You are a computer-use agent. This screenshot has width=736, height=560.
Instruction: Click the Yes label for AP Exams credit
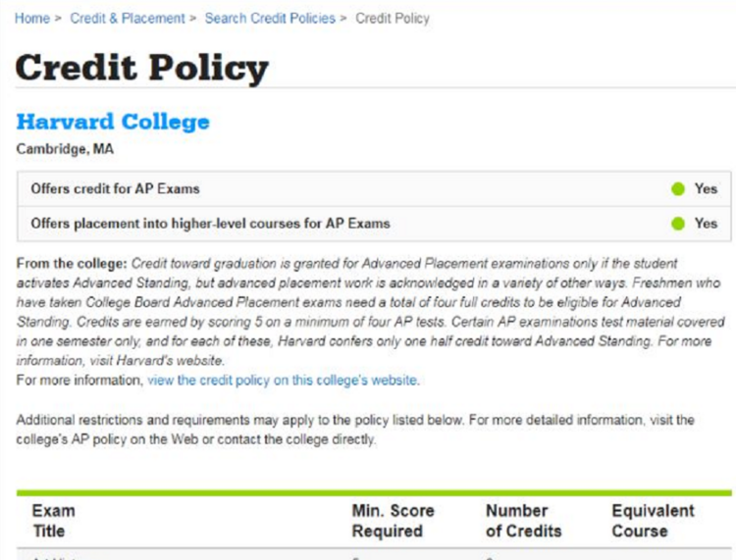pyautogui.click(x=706, y=188)
